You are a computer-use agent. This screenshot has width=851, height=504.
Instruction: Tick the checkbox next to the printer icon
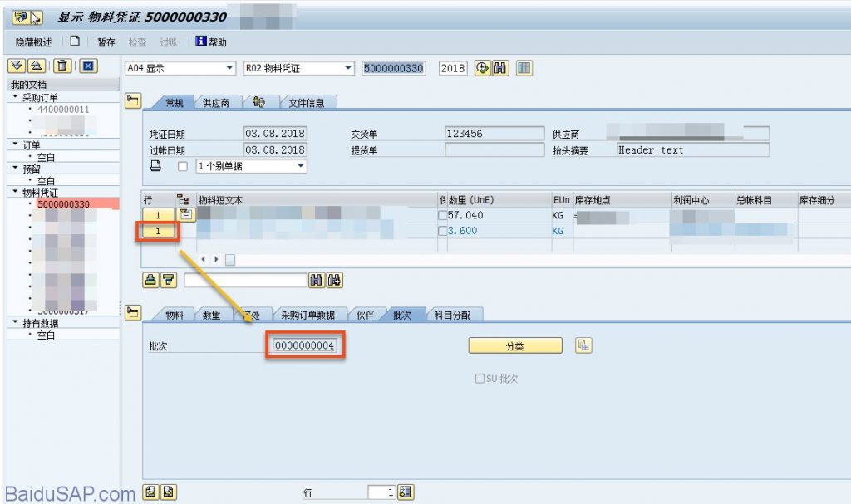(x=183, y=166)
